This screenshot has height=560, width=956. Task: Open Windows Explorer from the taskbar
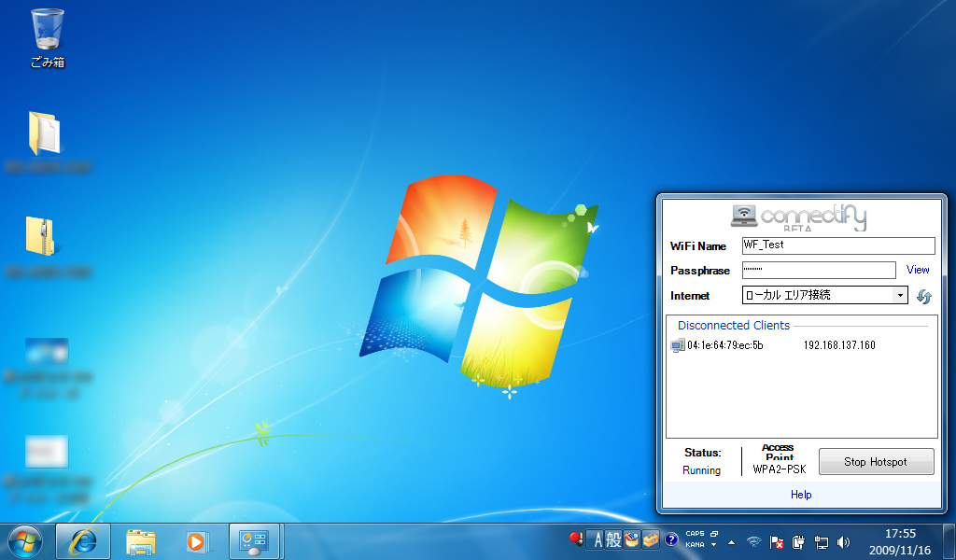(x=141, y=541)
